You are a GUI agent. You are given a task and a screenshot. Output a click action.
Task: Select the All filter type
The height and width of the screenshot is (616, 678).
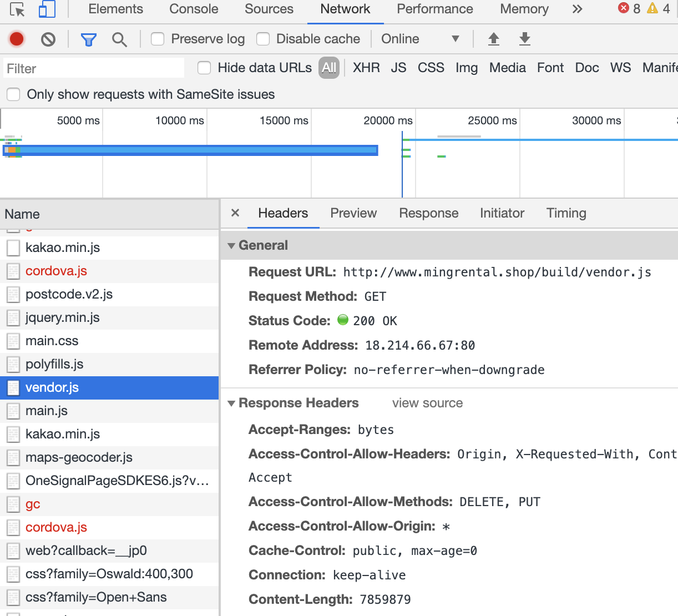tap(329, 68)
